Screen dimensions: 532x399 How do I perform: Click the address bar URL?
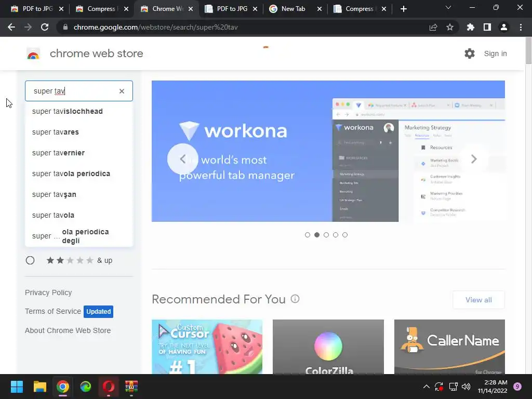click(x=155, y=27)
